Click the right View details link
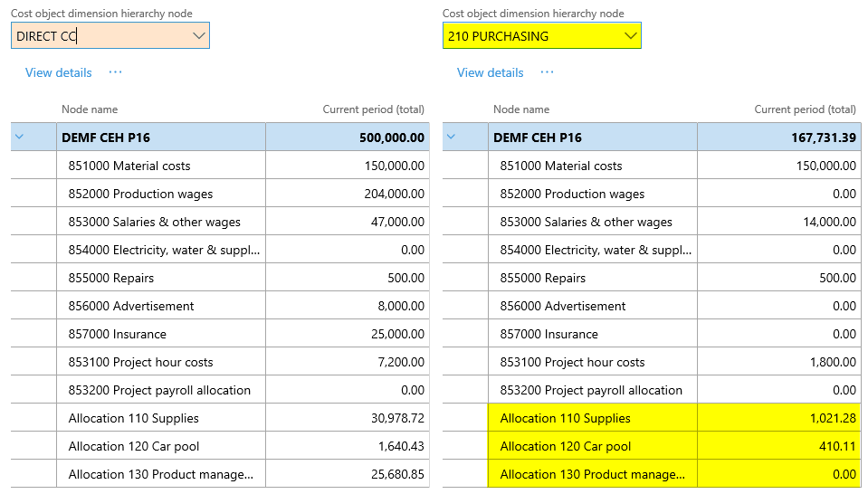This screenshot has width=868, height=494. tap(490, 72)
